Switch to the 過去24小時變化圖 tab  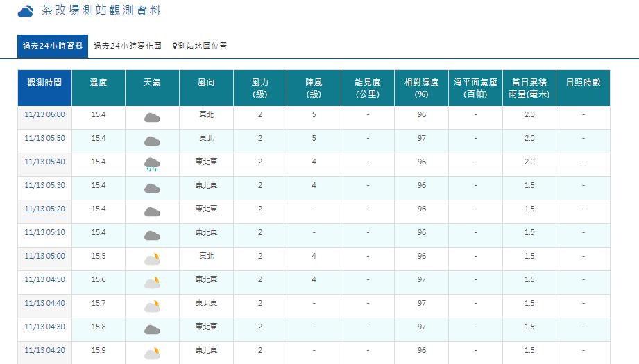point(128,46)
